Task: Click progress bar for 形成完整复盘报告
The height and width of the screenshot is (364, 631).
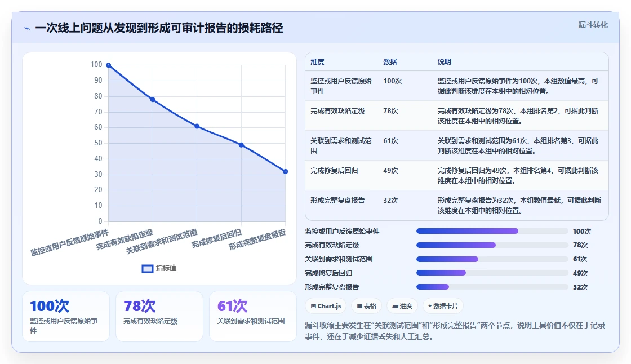Action: coord(492,287)
